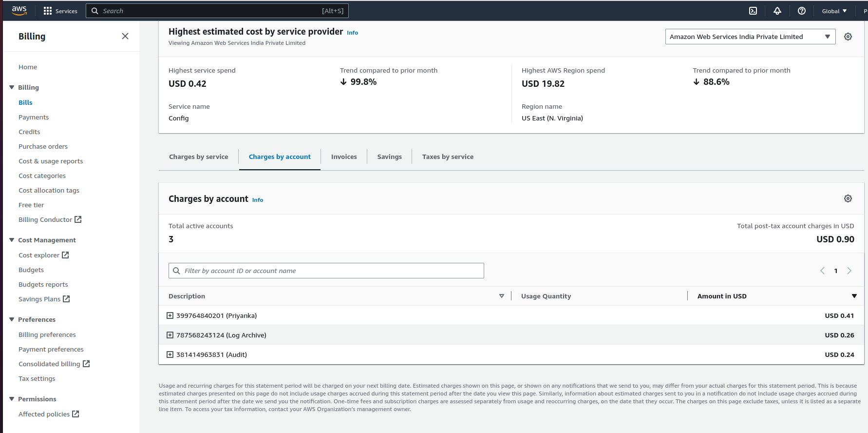
Task: Open the CloudShell terminal icon
Action: click(753, 11)
